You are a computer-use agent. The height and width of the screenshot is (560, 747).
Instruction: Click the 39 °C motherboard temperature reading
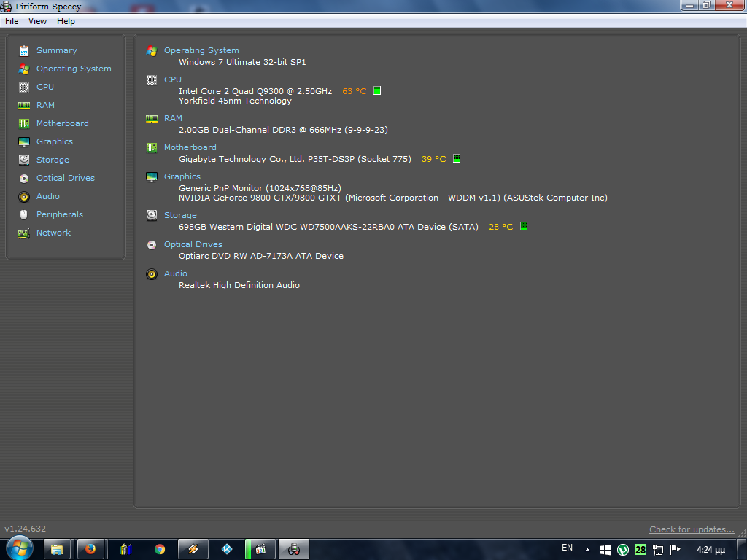[x=433, y=159]
